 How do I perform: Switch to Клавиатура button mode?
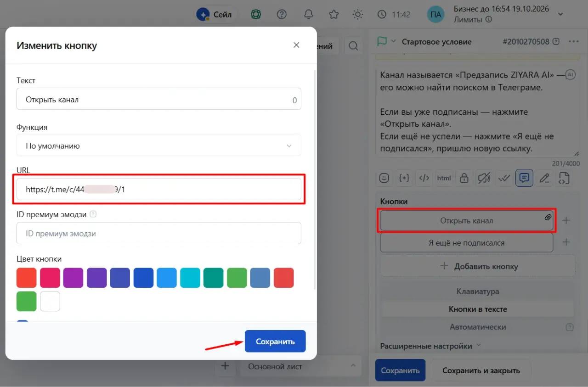(x=478, y=292)
